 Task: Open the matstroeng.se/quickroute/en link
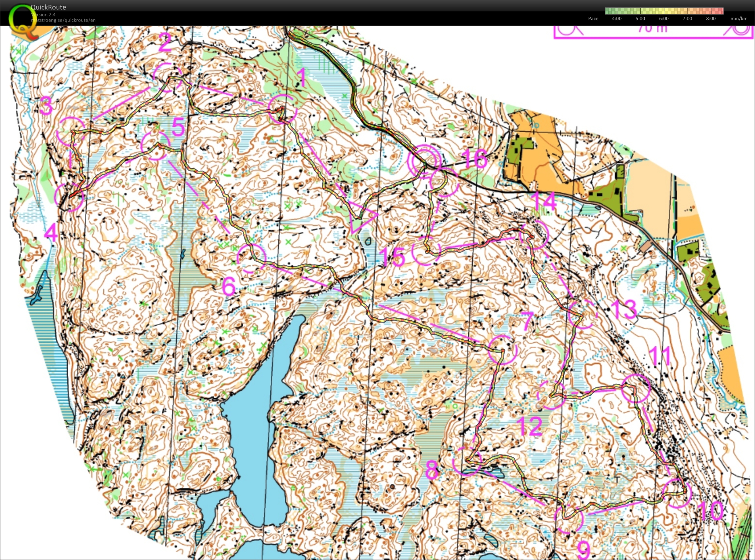click(x=63, y=20)
